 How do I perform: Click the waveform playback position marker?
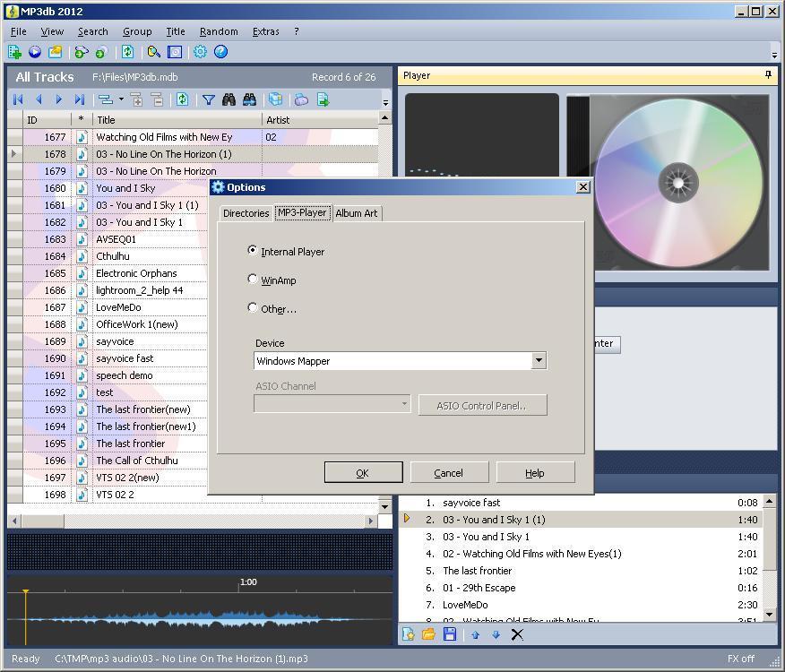[25, 618]
